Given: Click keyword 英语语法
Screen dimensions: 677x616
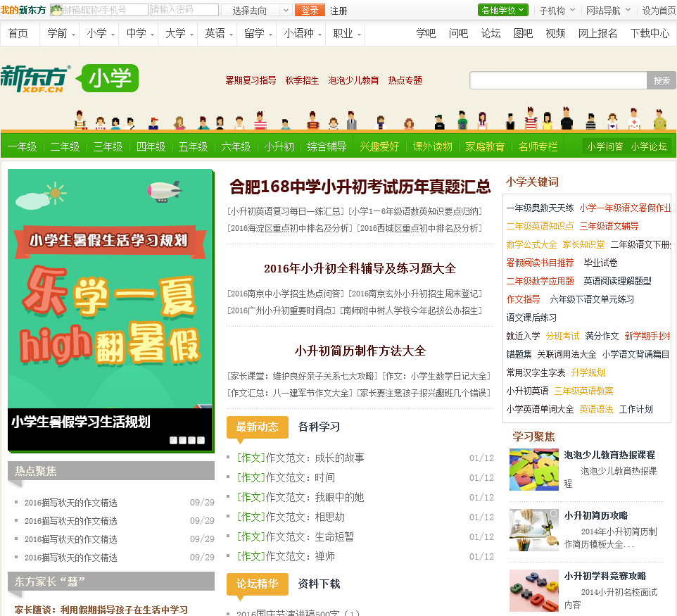Looking at the screenshot, I should click(596, 409).
